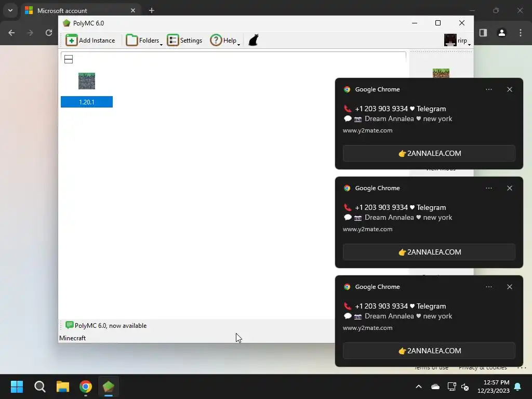Open Chrome profile icon
532x399 pixels.
coord(502,33)
